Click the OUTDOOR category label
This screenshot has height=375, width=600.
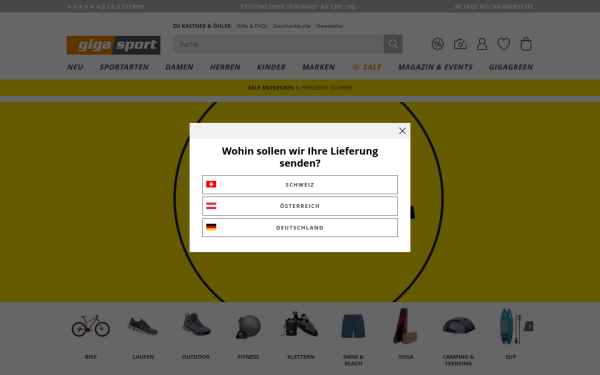(196, 357)
